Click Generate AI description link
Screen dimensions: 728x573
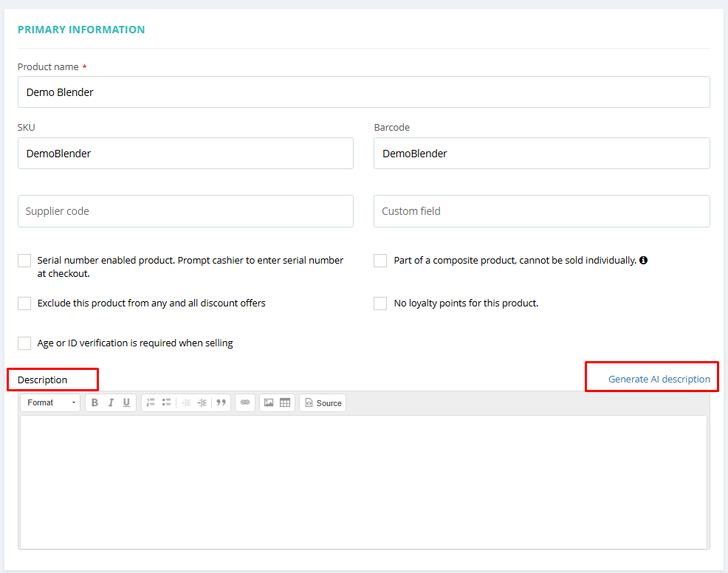point(659,379)
